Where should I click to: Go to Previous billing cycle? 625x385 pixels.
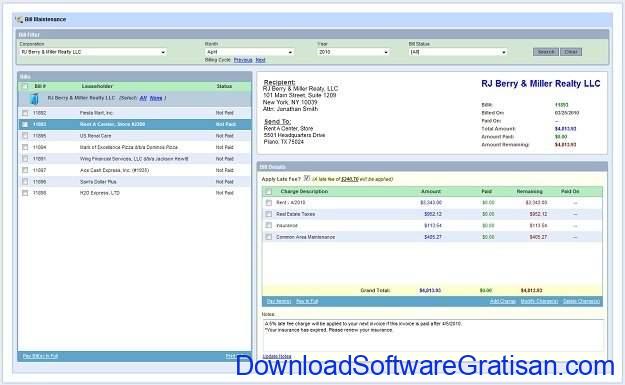click(x=243, y=60)
